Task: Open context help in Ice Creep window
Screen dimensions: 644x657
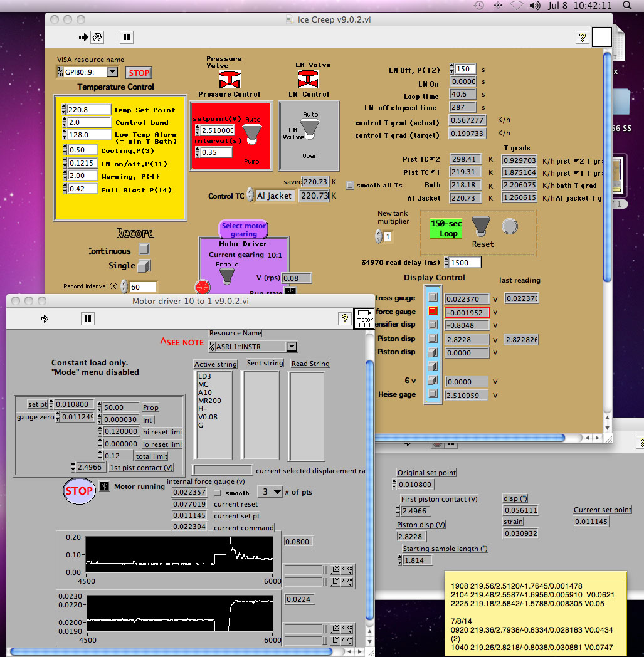Action: 582,37
